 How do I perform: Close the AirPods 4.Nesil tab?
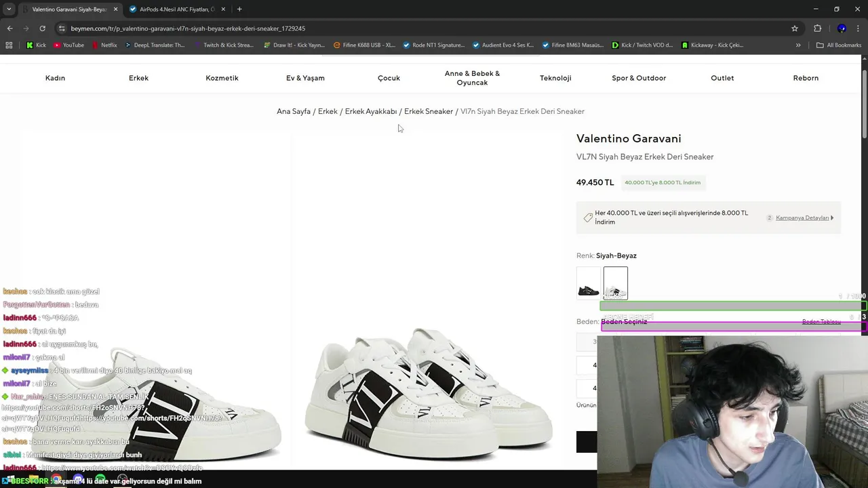click(223, 9)
